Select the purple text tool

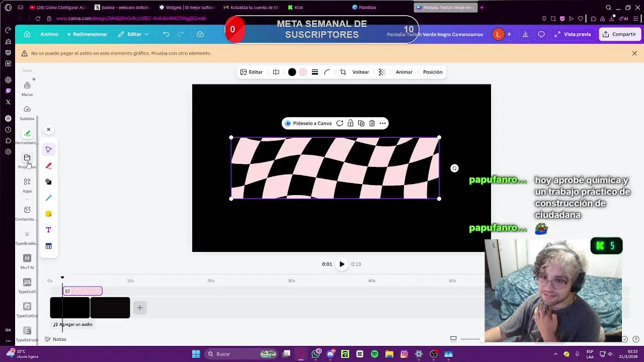tap(48, 230)
